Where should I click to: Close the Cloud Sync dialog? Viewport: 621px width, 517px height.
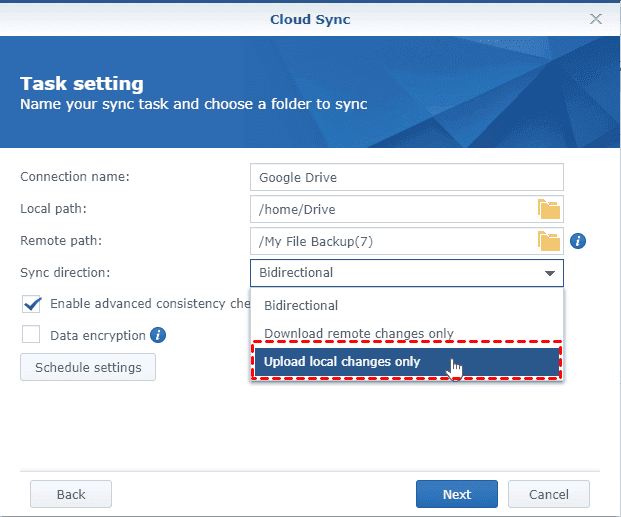tap(596, 18)
